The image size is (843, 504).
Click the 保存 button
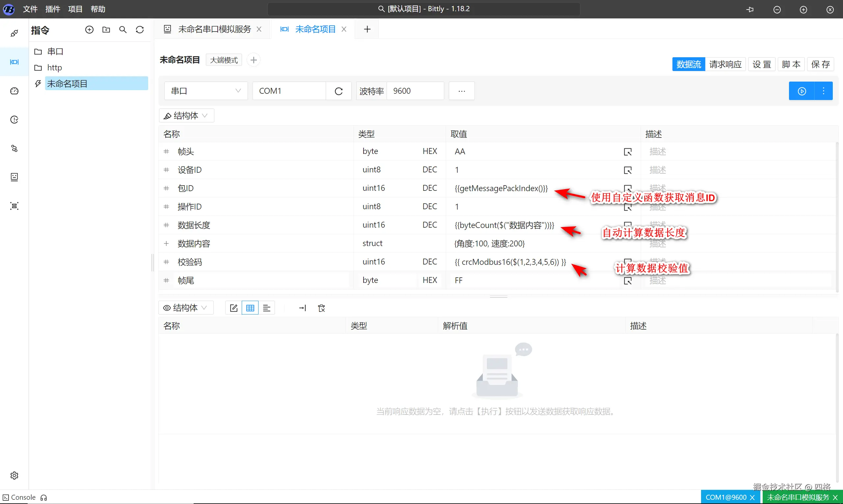coord(820,64)
